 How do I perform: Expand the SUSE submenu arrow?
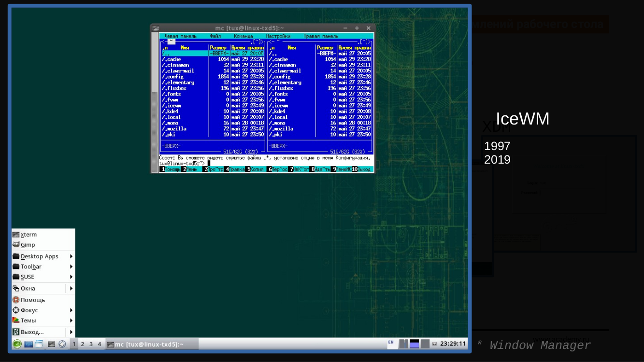pyautogui.click(x=71, y=277)
